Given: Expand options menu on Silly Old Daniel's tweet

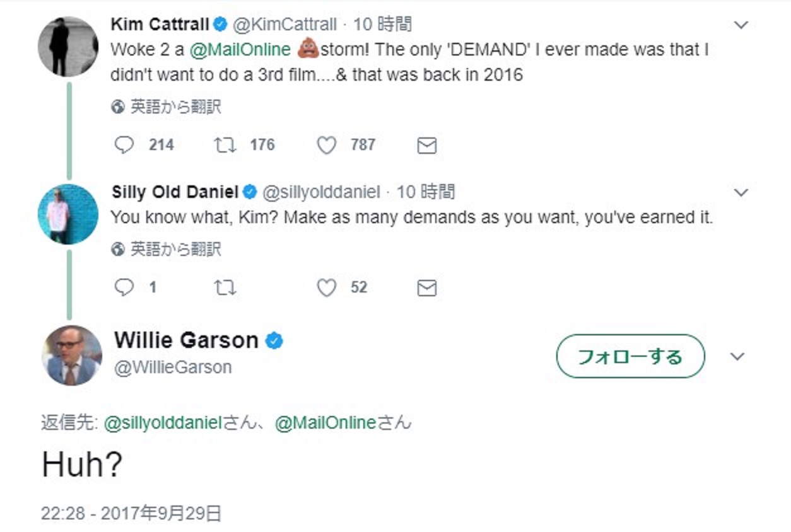Looking at the screenshot, I should tap(741, 192).
